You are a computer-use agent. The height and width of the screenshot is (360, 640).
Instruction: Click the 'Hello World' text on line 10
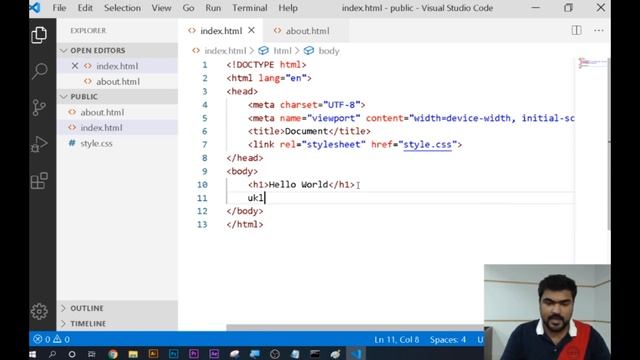(x=298, y=184)
